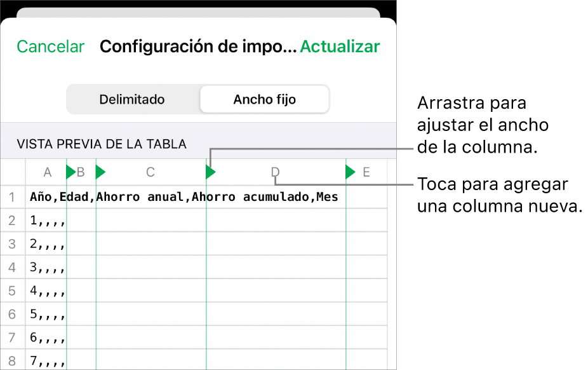The height and width of the screenshot is (370, 588).
Task: Tap Actualizar to apply import settings
Action: 340,46
